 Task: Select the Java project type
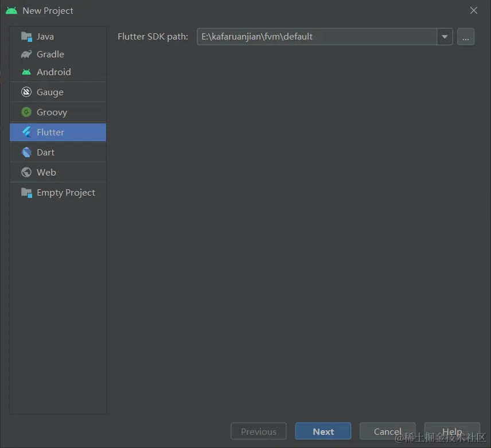click(x=58, y=37)
